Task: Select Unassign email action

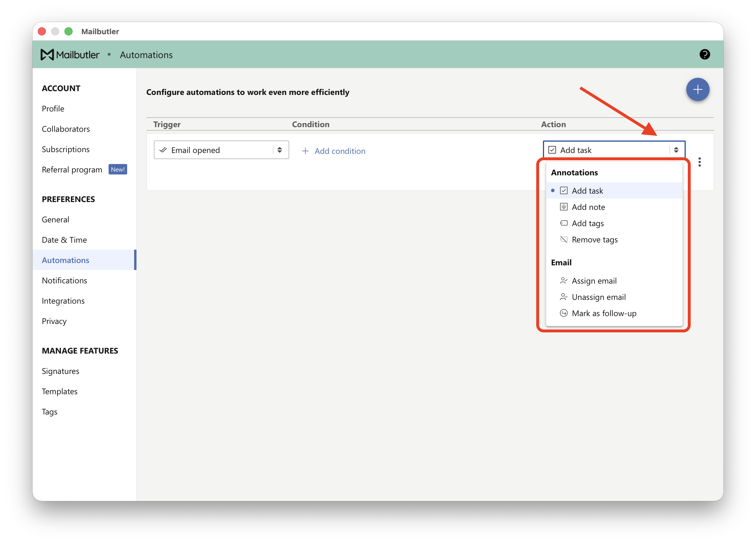Action: (x=614, y=297)
